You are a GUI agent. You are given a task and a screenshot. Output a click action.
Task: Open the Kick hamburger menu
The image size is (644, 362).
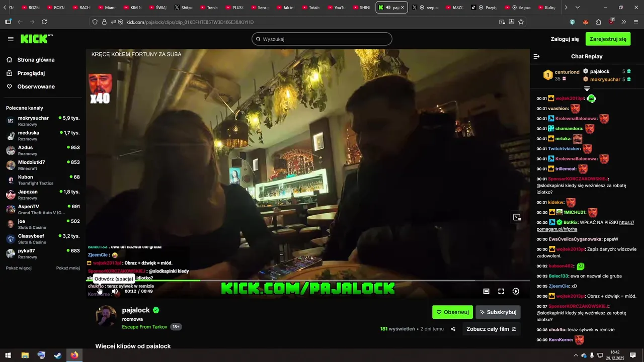tap(11, 39)
